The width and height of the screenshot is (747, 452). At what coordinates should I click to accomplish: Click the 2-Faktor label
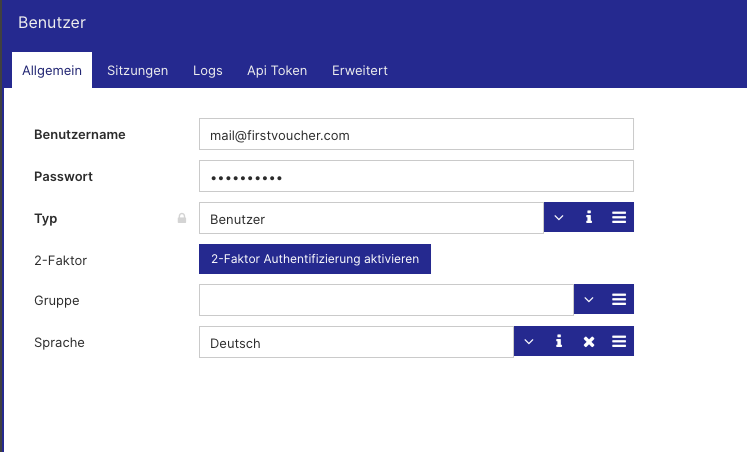[x=61, y=260]
